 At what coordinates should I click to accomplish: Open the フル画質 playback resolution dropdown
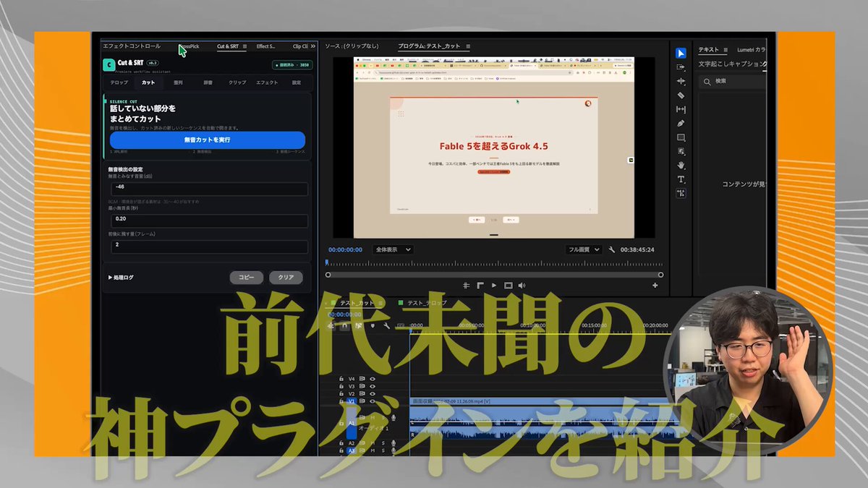583,249
